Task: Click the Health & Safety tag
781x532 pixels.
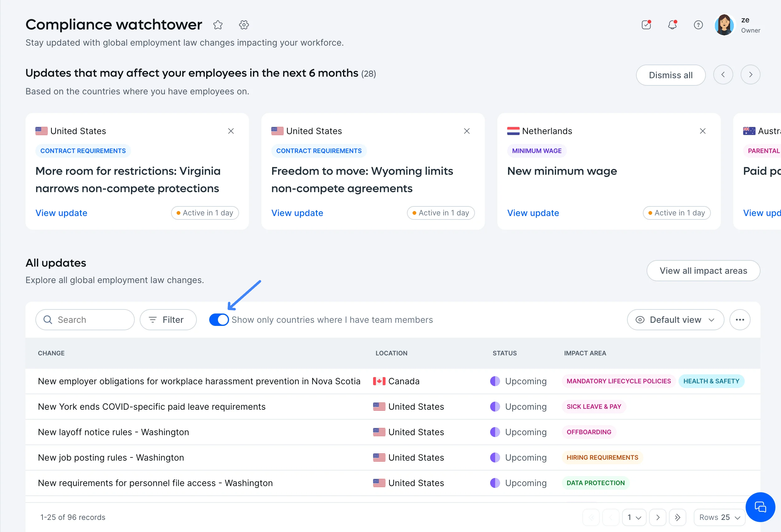Action: 711,381
